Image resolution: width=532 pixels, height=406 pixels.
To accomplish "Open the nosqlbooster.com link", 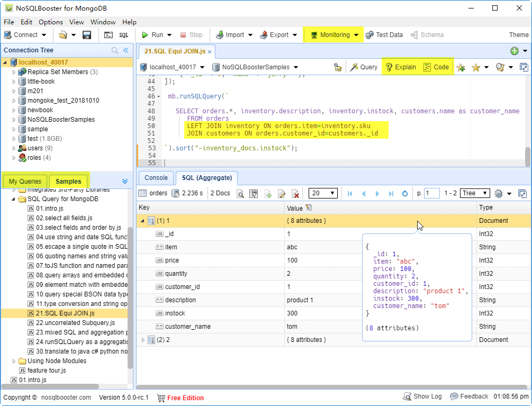I will point(66,398).
